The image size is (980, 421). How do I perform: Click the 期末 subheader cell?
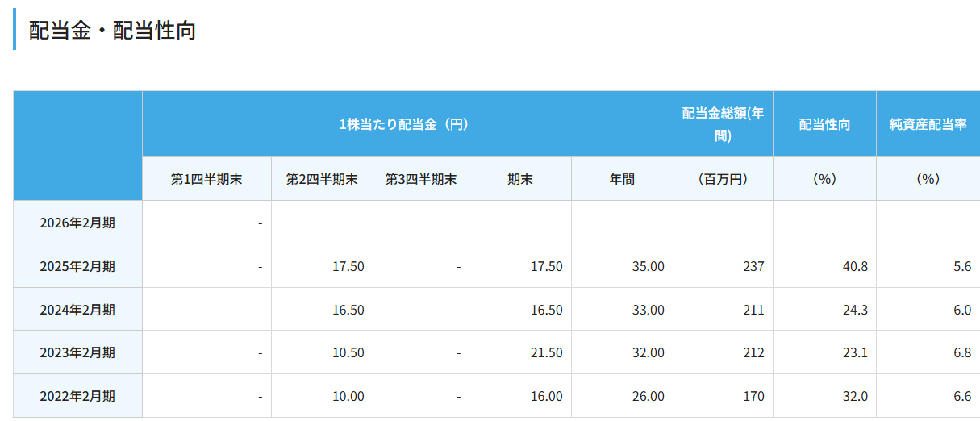pos(519,179)
